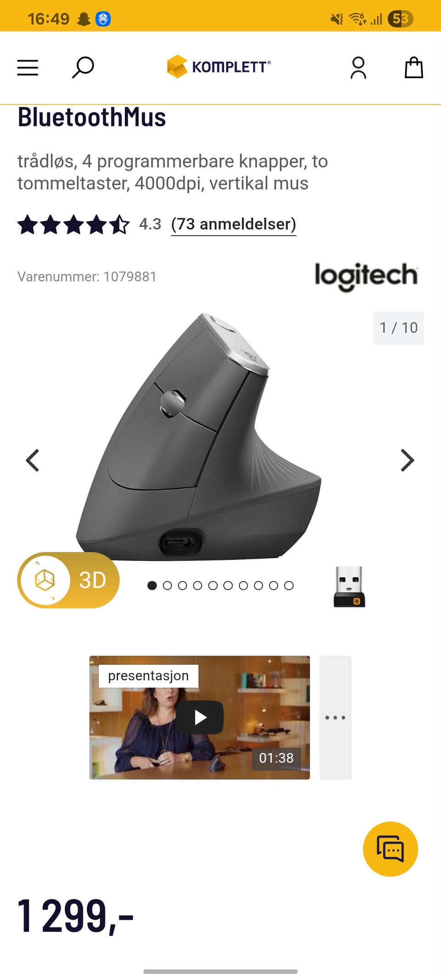Screen dimensions: 441x980
Task: Toggle the 3D product view
Action: 68,580
